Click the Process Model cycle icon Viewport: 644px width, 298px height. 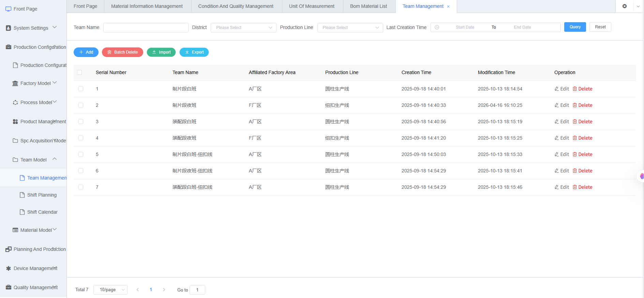(x=15, y=102)
